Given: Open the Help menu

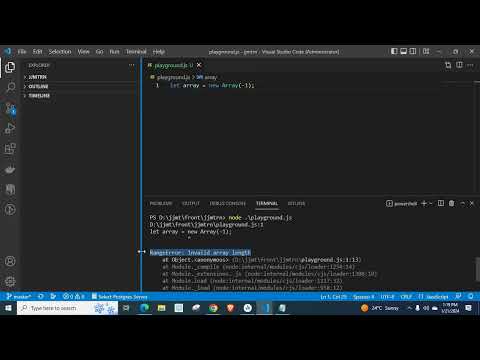Looking at the screenshot, I should (159, 52).
